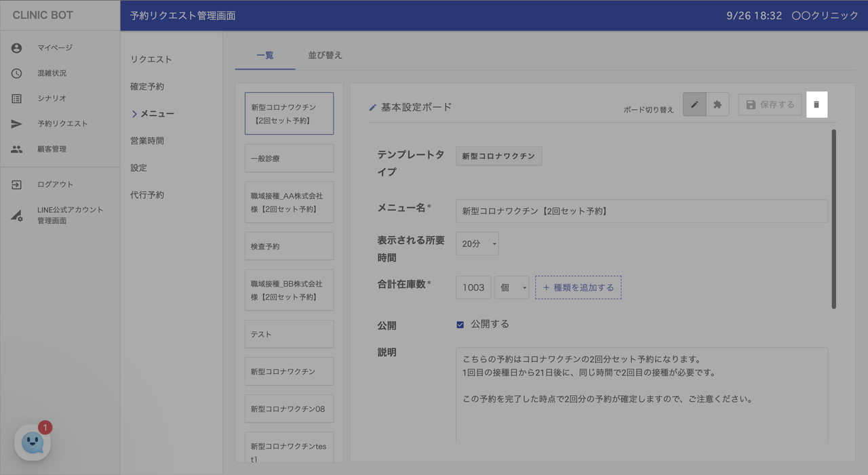Open the chatbot assistant bubble
Image resolution: width=868 pixels, height=475 pixels.
33,442
